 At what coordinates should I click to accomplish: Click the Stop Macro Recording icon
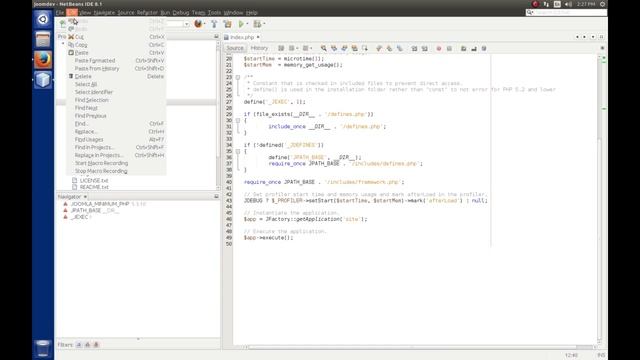pos(449,48)
